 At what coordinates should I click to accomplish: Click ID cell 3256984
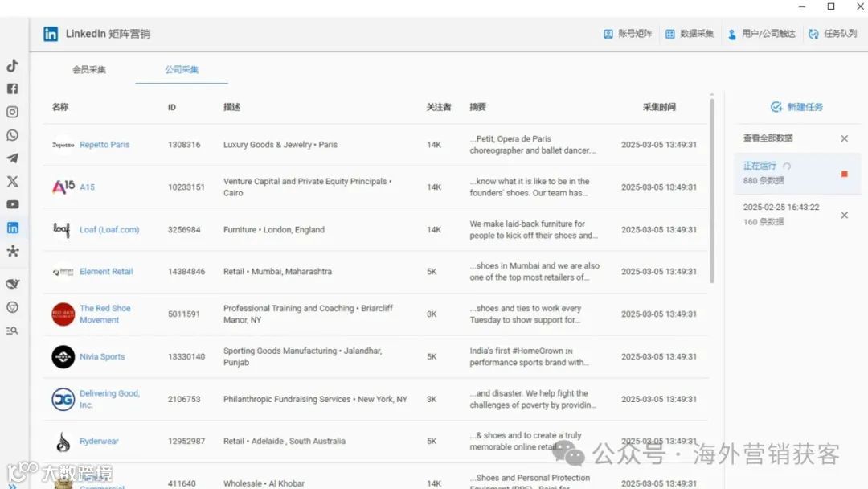pyautogui.click(x=184, y=229)
